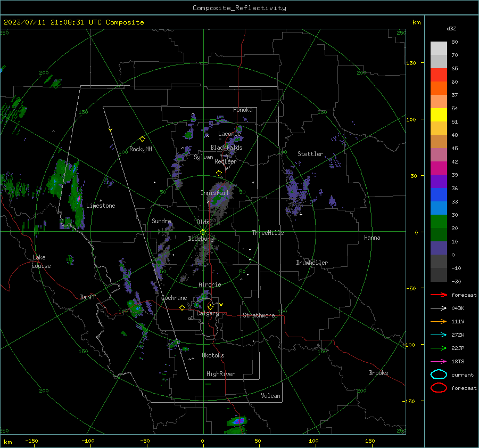This screenshot has height=448, width=479.
Task: Click the magenta 18TS arrow legend icon
Action: click(x=439, y=362)
